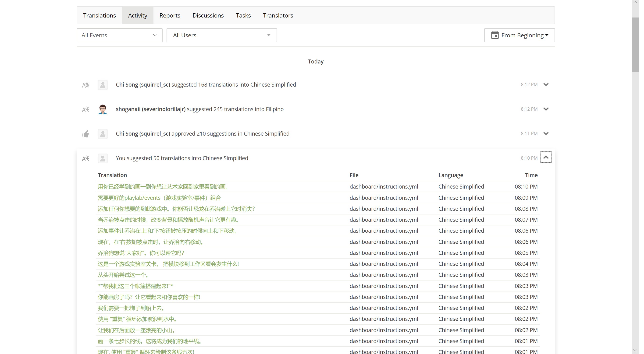This screenshot has width=644, height=354.
Task: Open the From Beginning date range menu
Action: (x=523, y=35)
